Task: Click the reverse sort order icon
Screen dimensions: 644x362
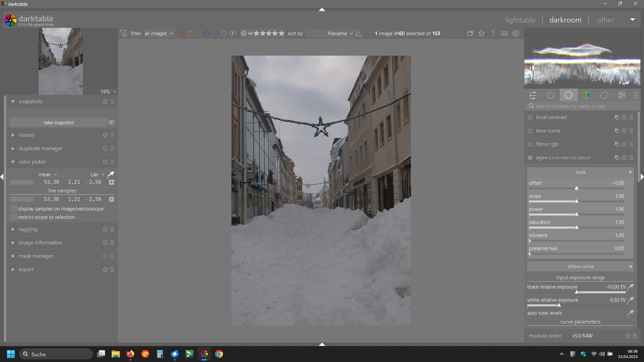Action: (x=359, y=34)
